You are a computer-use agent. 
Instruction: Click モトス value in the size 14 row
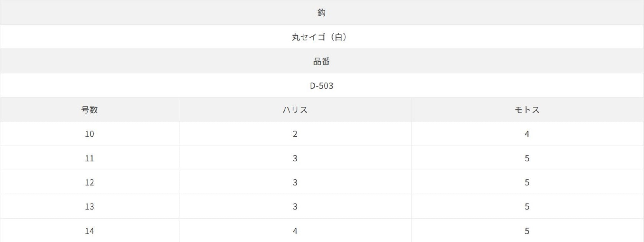[x=527, y=231]
